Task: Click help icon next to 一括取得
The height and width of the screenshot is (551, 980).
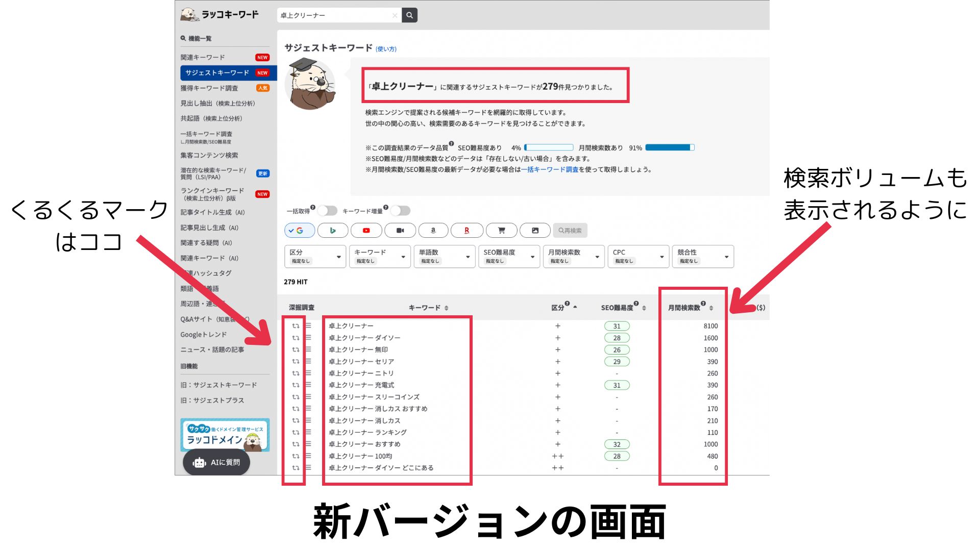Action: coord(313,207)
